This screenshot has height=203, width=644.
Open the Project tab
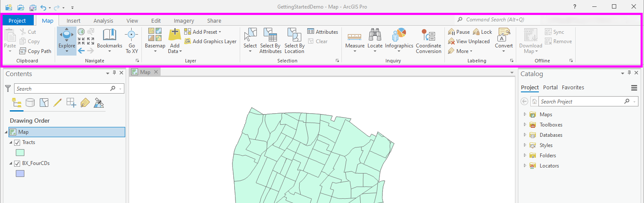pos(17,21)
